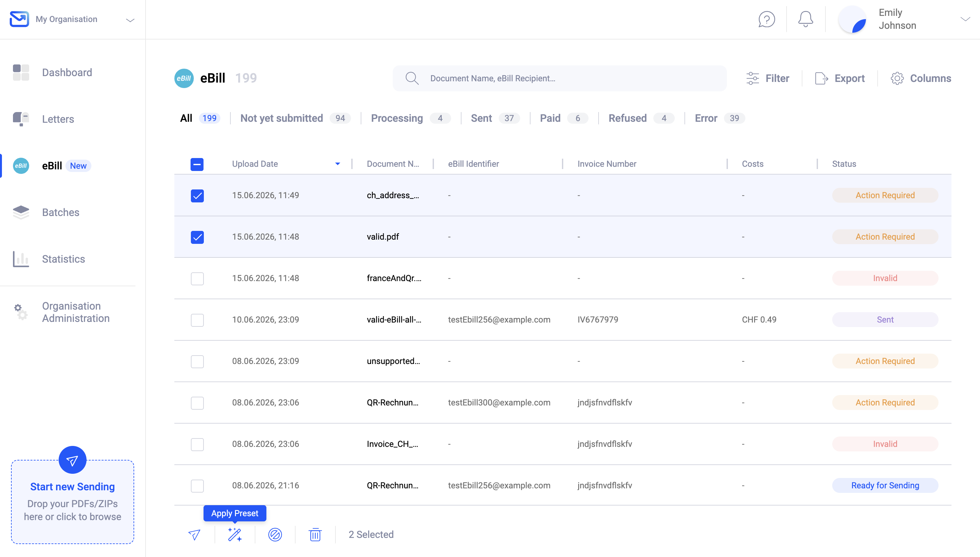Open Emily Johnson user menu chevron

[x=965, y=19]
